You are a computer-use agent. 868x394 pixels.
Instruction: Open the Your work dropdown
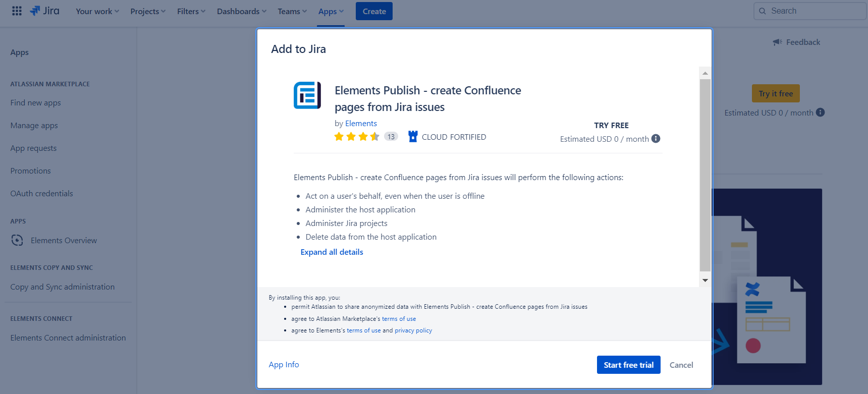click(x=97, y=11)
